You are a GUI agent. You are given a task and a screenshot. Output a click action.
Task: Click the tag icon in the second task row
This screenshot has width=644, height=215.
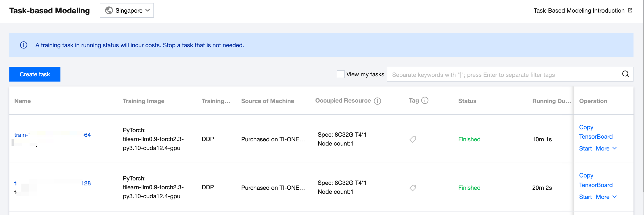pyautogui.click(x=413, y=188)
